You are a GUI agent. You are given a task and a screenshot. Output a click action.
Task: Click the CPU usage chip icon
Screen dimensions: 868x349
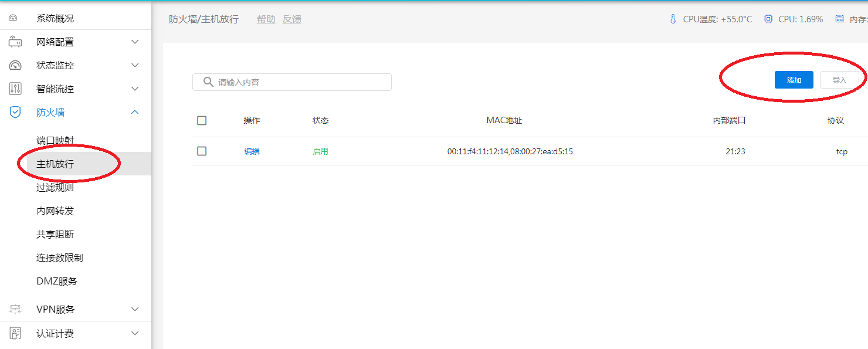coord(768,19)
